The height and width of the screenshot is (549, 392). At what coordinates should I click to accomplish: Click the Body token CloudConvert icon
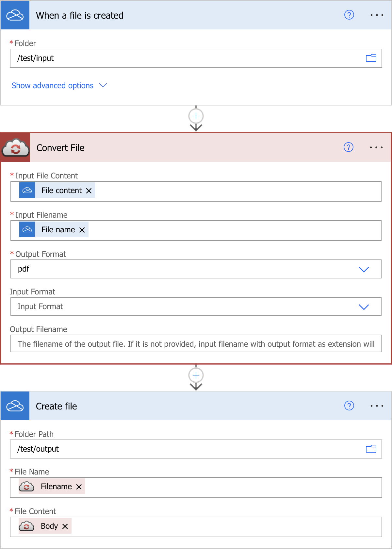(x=26, y=526)
